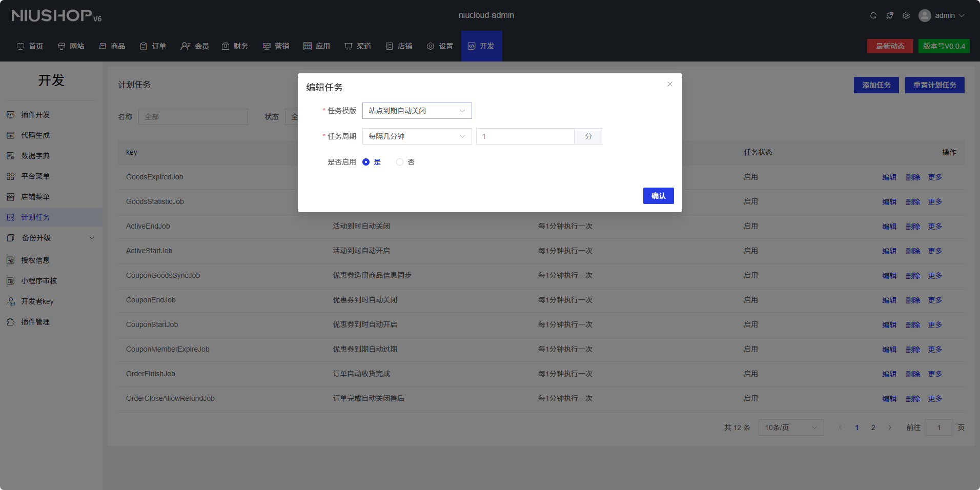Click the 插件开发 sidebar icon
980x490 pixels.
tap(11, 115)
